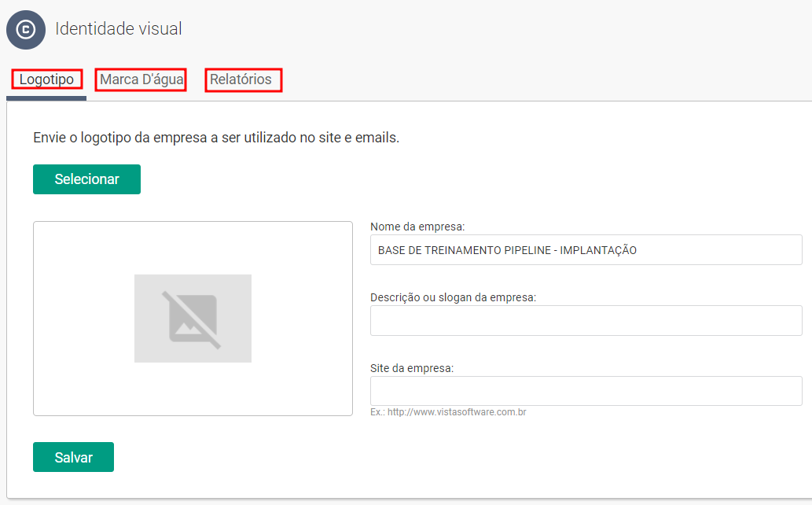This screenshot has width=812, height=505.
Task: Click the "Site da empresa:" label
Action: point(412,367)
